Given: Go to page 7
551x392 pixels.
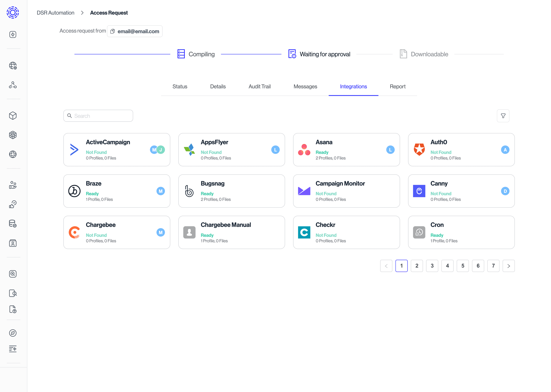Looking at the screenshot, I should (493, 266).
